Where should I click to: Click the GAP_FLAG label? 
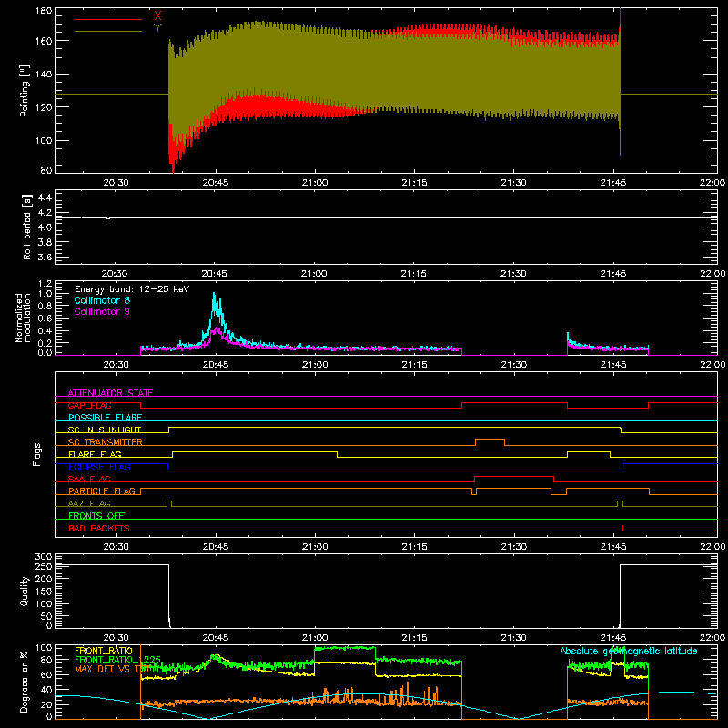pos(89,405)
